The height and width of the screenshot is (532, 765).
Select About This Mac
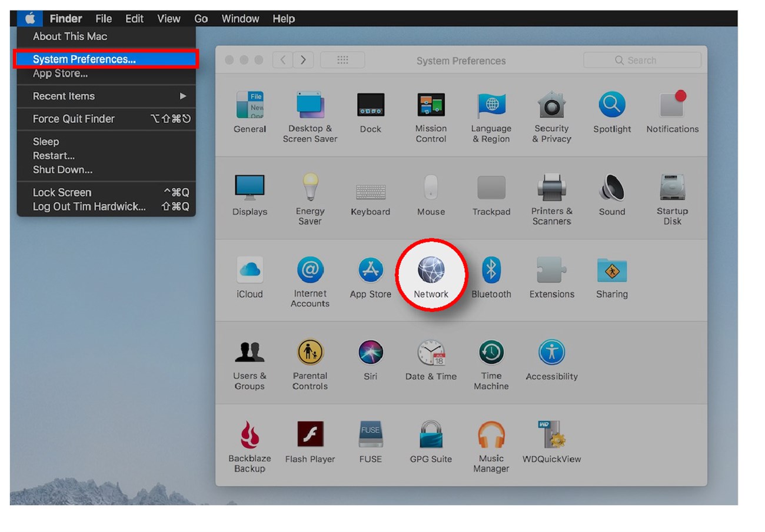click(106, 36)
